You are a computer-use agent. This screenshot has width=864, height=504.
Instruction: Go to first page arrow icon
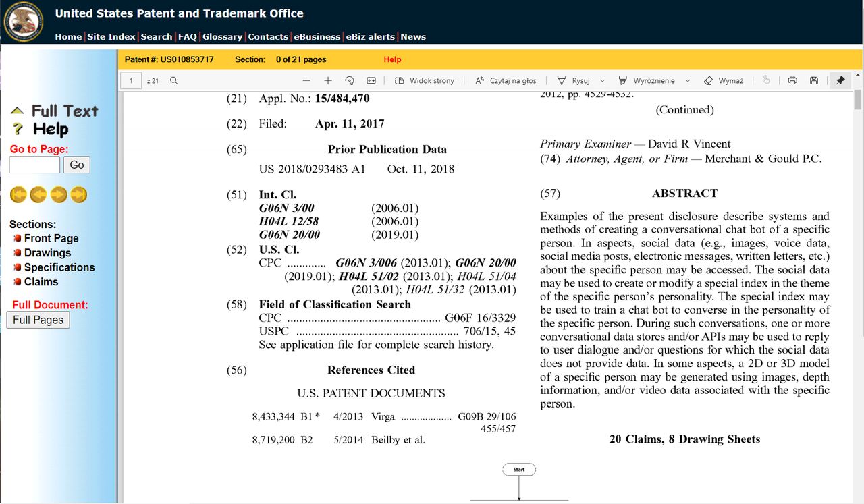pyautogui.click(x=18, y=195)
